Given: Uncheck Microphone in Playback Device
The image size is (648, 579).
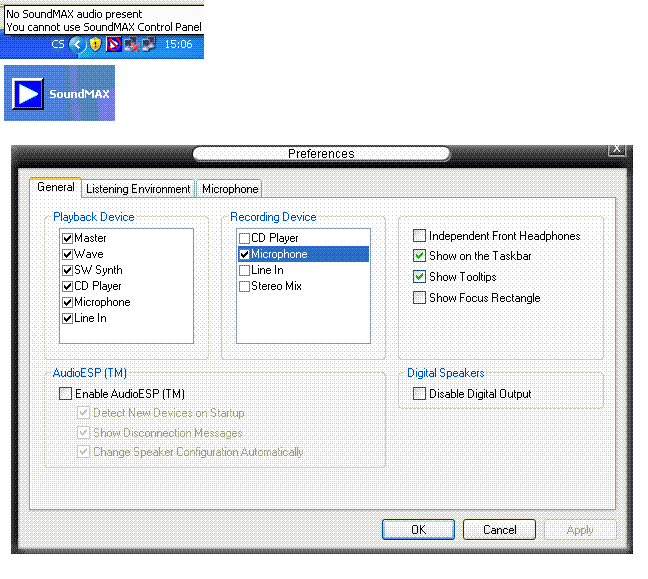Looking at the screenshot, I should click(67, 303).
